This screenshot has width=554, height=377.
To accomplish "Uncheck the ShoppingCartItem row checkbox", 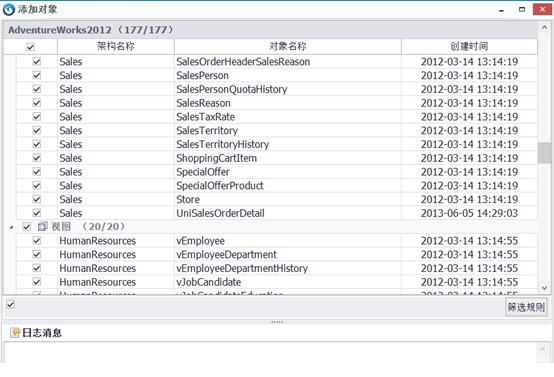I will coord(37,158).
